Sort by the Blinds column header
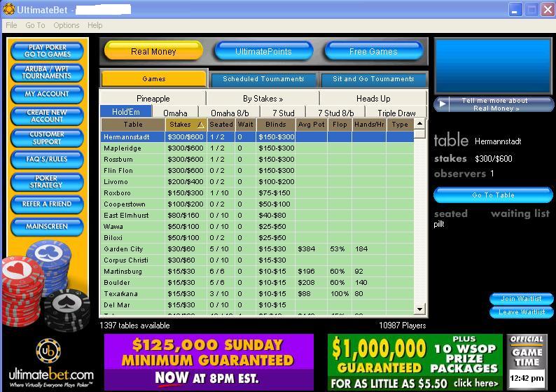The width and height of the screenshot is (556, 392). pos(275,125)
